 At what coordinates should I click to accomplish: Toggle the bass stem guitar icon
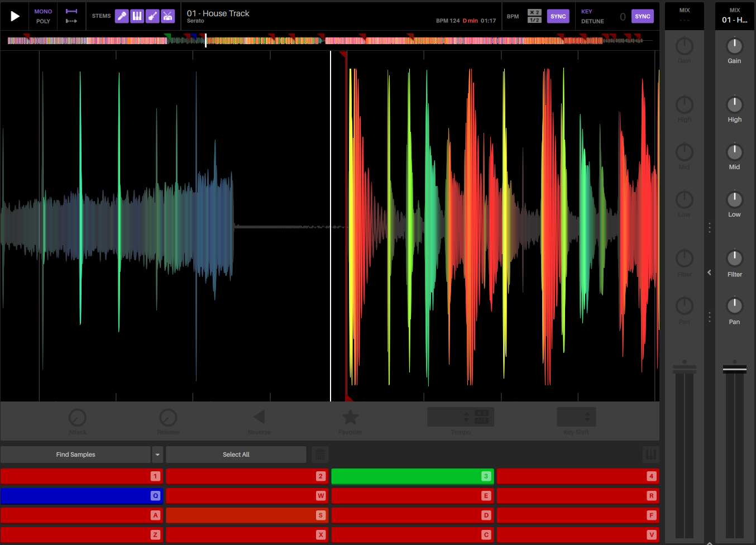point(152,16)
